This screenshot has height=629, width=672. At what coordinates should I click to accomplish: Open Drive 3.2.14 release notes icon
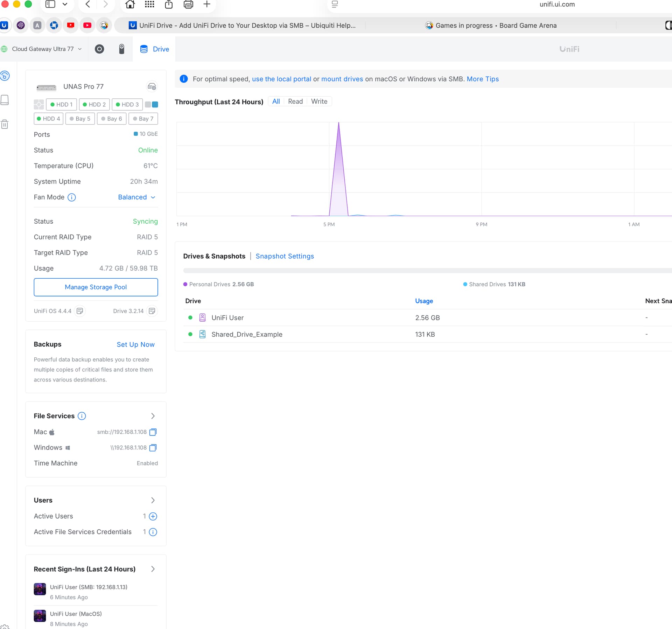point(152,311)
